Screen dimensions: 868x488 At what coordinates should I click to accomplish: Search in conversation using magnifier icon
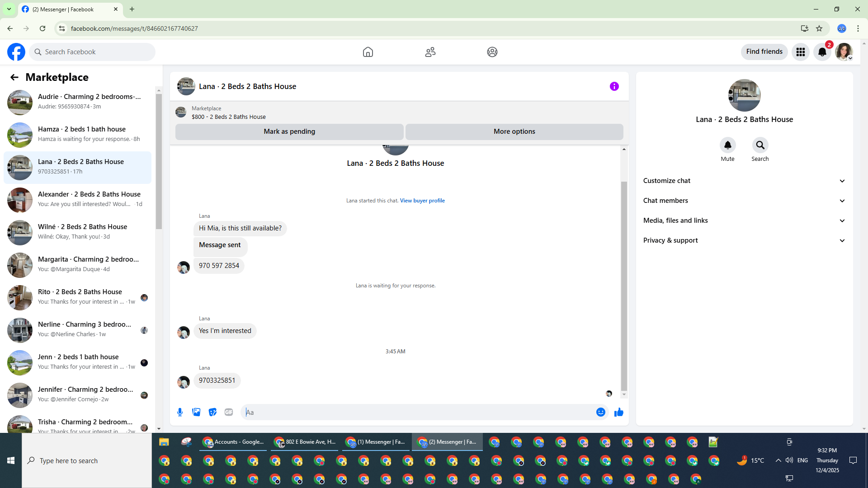pos(760,145)
